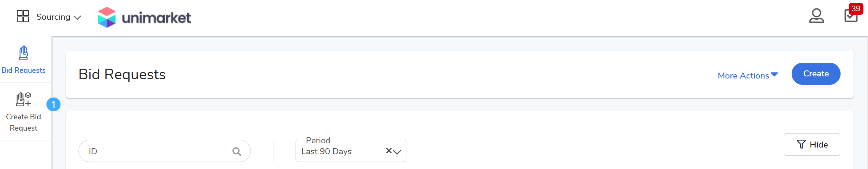The image size is (868, 169).
Task: Click the Create Bid Request sidebar icon
Action: click(23, 100)
